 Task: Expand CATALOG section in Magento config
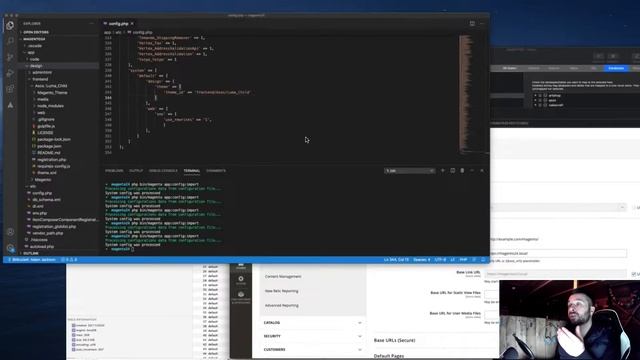[312, 322]
